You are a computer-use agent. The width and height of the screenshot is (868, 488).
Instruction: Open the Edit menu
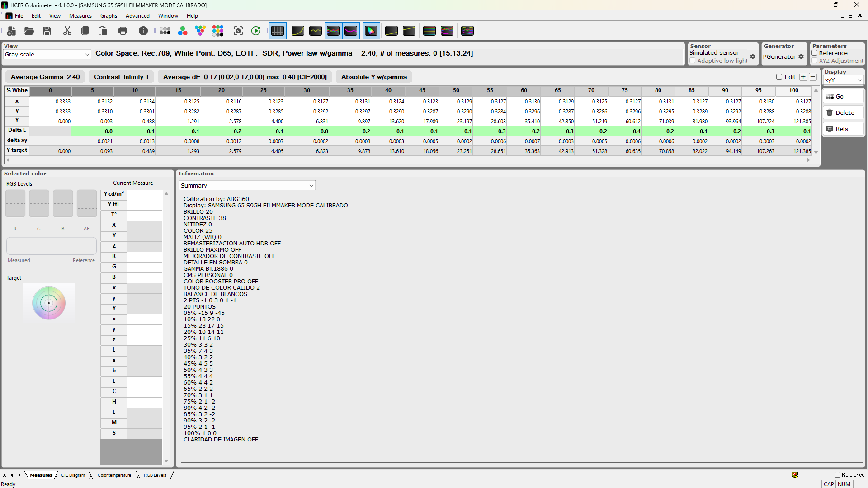click(x=36, y=15)
